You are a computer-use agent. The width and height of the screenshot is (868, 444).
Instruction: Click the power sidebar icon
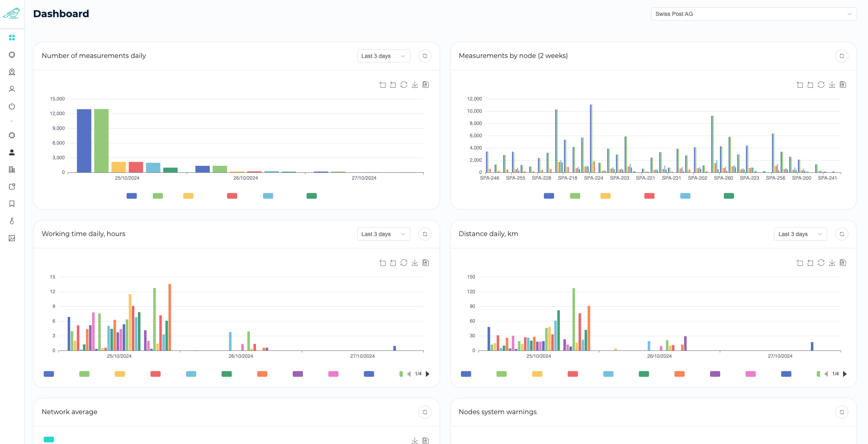tap(12, 106)
